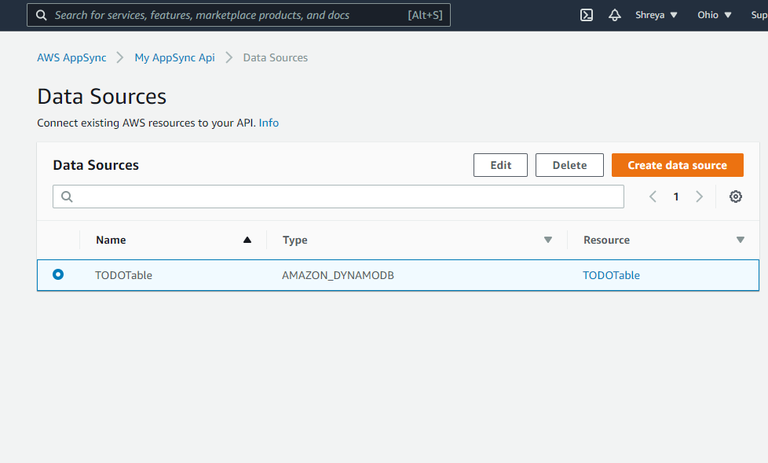768x463 pixels.
Task: Go to previous page arrow
Action: pyautogui.click(x=653, y=197)
